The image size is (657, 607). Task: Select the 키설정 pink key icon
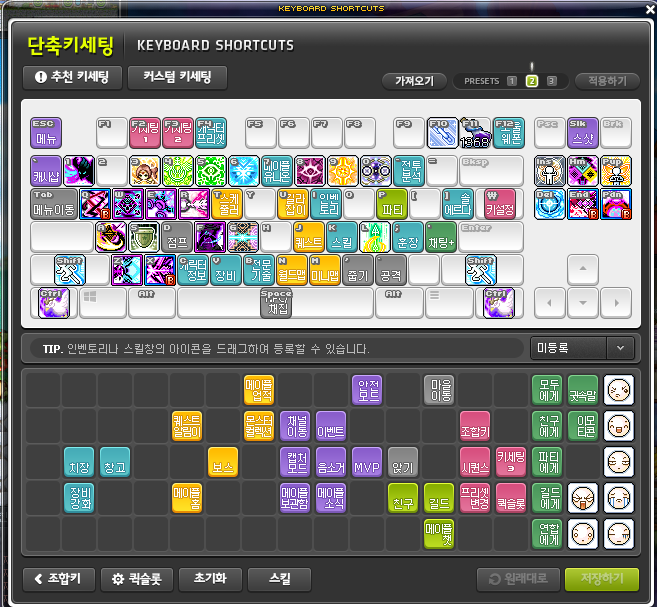point(500,204)
